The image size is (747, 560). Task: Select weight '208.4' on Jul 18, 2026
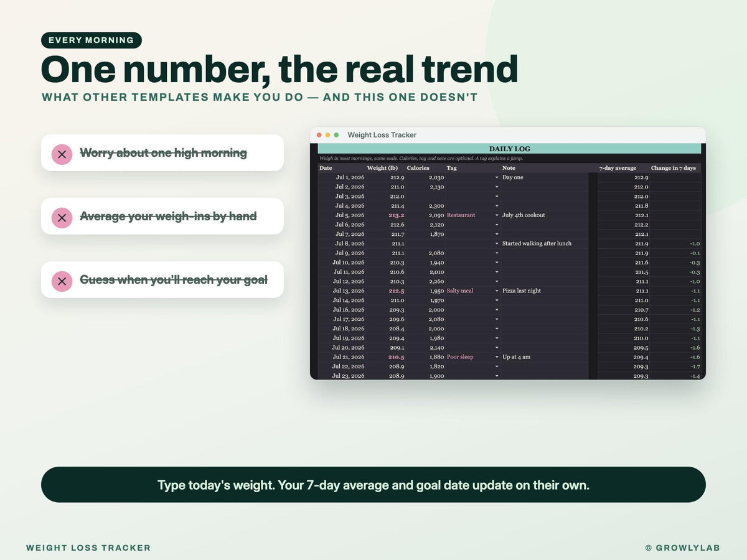click(x=386, y=329)
